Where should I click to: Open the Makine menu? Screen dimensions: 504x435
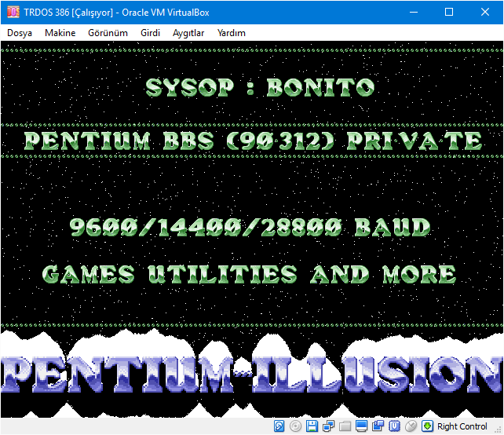[60, 33]
